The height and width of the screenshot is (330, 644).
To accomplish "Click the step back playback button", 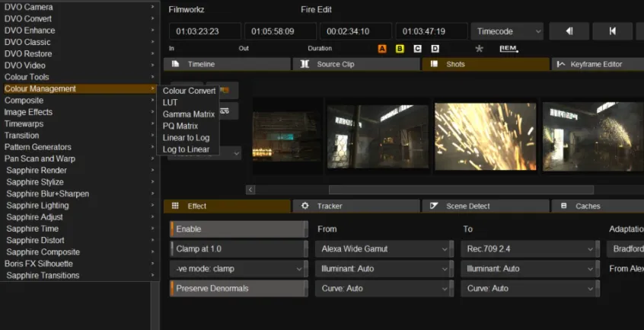I will point(569,31).
